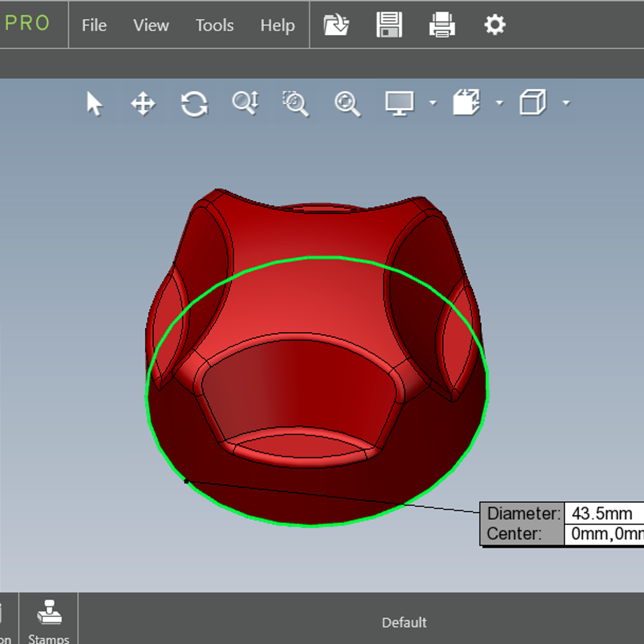644x644 pixels.
Task: Open Options via the gear icon
Action: [494, 25]
